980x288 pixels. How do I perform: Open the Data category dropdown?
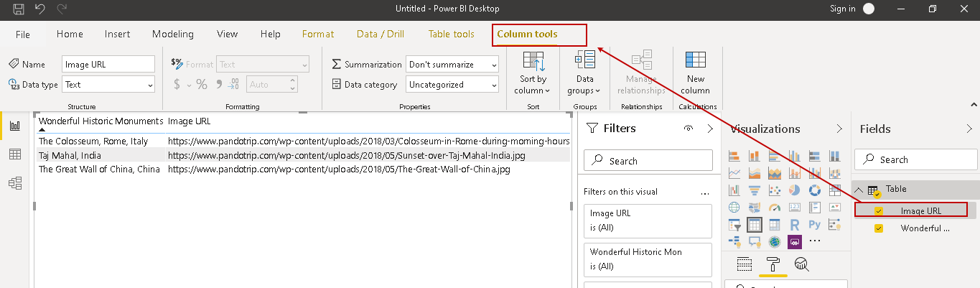click(x=452, y=85)
